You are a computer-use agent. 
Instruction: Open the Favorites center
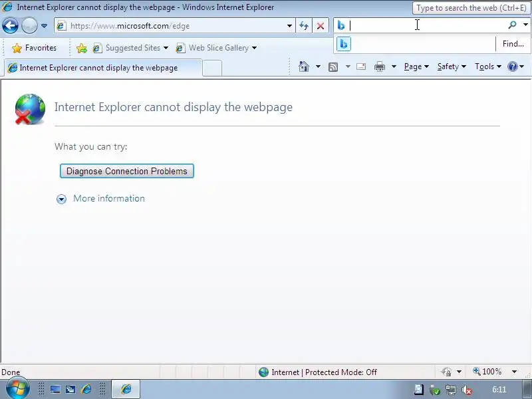pos(35,48)
